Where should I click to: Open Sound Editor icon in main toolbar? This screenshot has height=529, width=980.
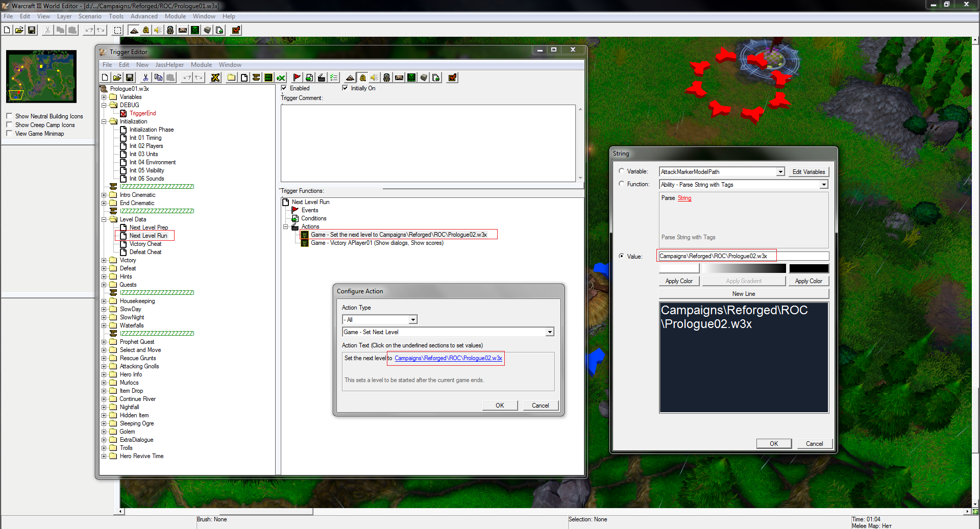pyautogui.click(x=158, y=30)
